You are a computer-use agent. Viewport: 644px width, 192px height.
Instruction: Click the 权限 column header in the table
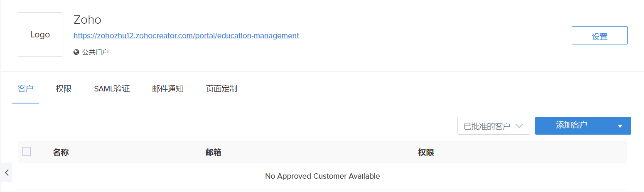426,153
